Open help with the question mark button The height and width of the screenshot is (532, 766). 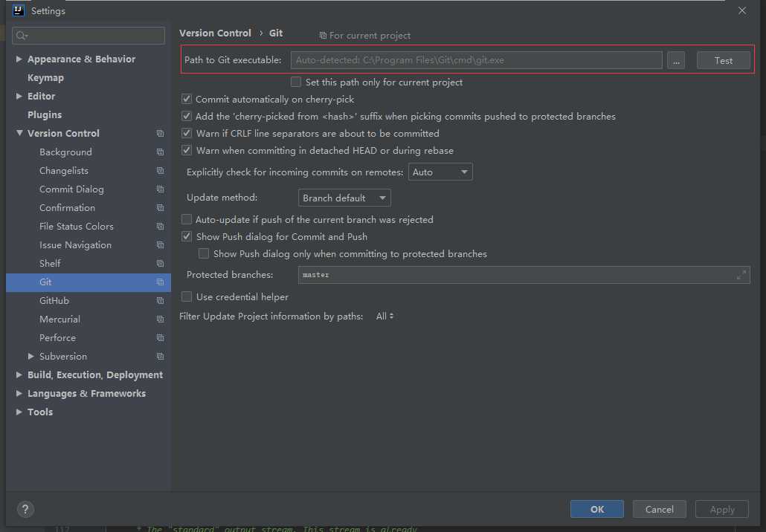pyautogui.click(x=25, y=510)
